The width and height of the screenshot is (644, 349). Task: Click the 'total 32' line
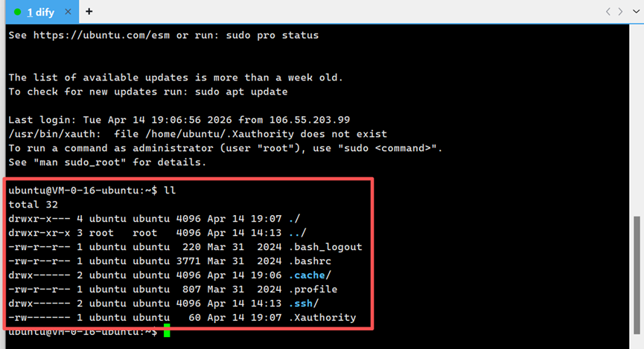[x=34, y=205]
